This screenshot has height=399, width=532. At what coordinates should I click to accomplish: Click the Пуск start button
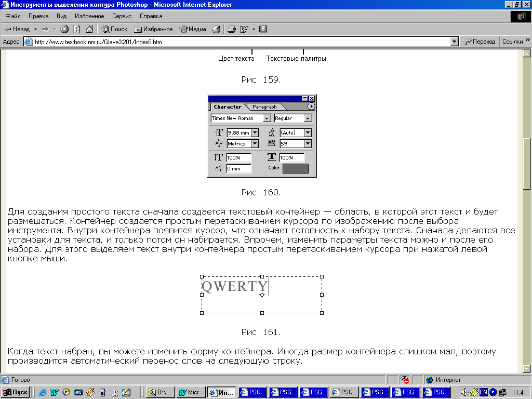click(x=15, y=392)
